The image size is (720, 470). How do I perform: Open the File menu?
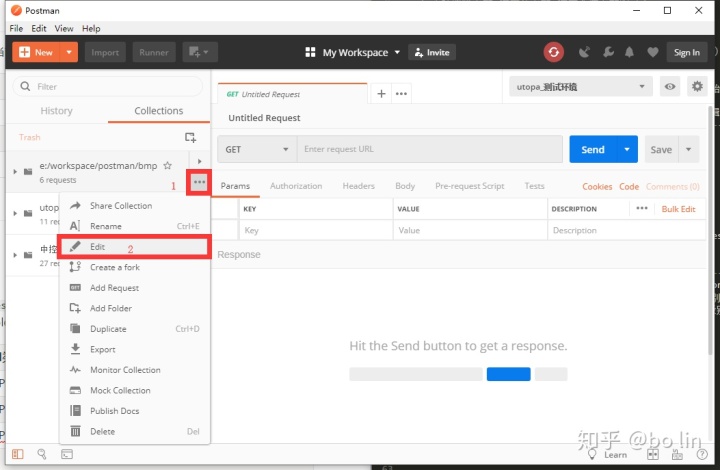(16, 28)
